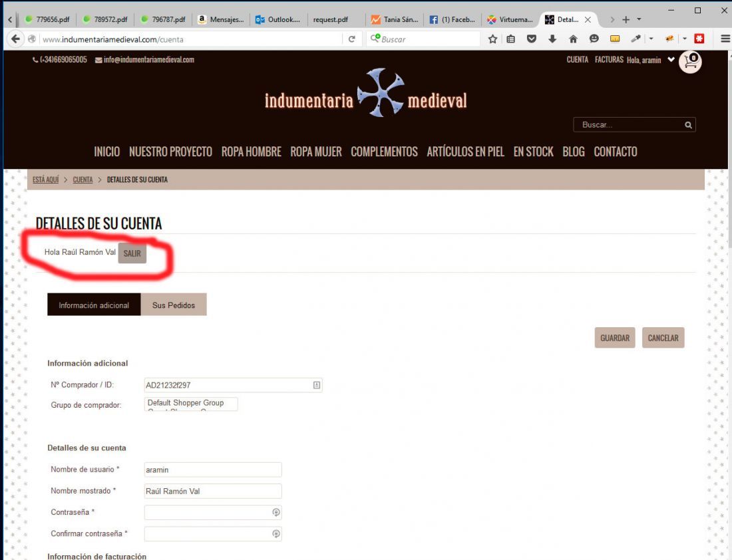The width and height of the screenshot is (732, 560).
Task: Open the FACTURAS header link
Action: (x=609, y=60)
